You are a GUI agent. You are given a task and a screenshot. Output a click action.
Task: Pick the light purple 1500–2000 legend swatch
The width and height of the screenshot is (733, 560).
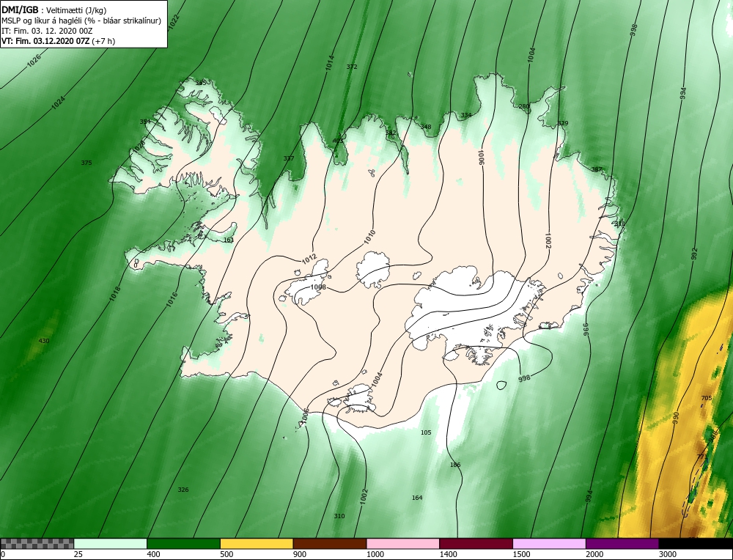[x=549, y=544]
